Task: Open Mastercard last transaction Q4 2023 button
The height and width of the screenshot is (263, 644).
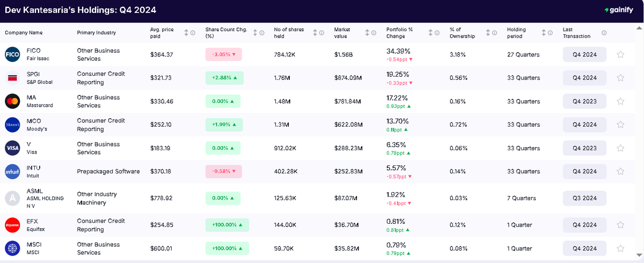Action: 584,101
